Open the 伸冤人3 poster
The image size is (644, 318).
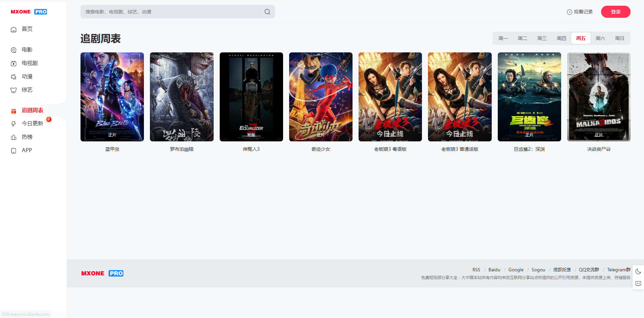[x=251, y=97]
